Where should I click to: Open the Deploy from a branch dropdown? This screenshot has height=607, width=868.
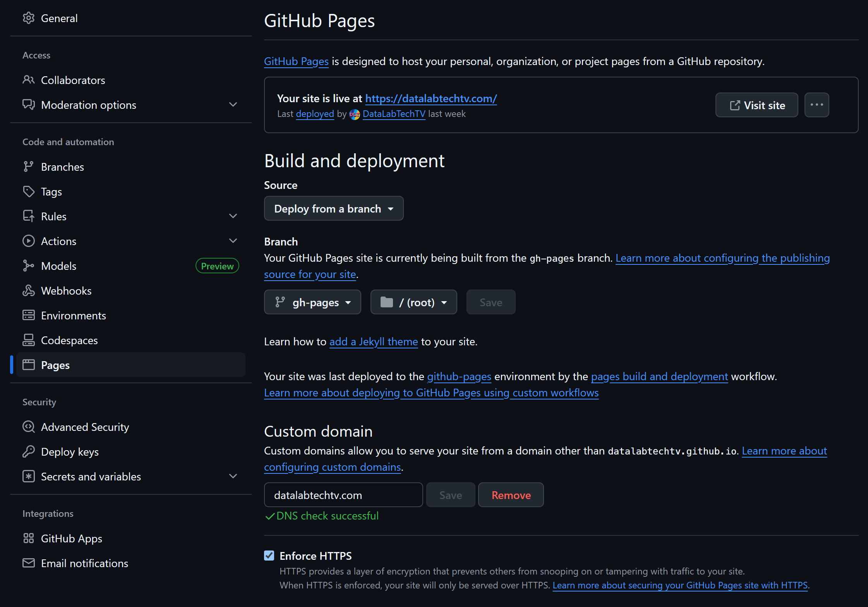click(x=334, y=209)
